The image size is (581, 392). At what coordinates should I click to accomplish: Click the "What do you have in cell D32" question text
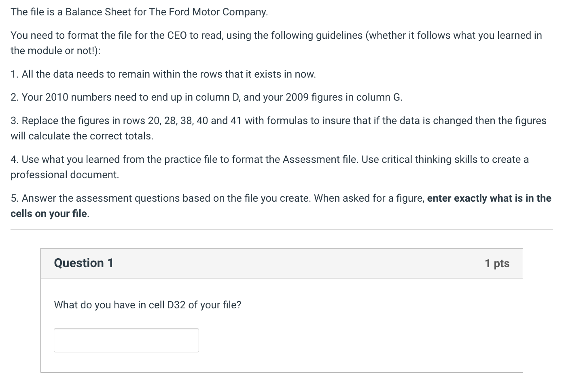[147, 305]
